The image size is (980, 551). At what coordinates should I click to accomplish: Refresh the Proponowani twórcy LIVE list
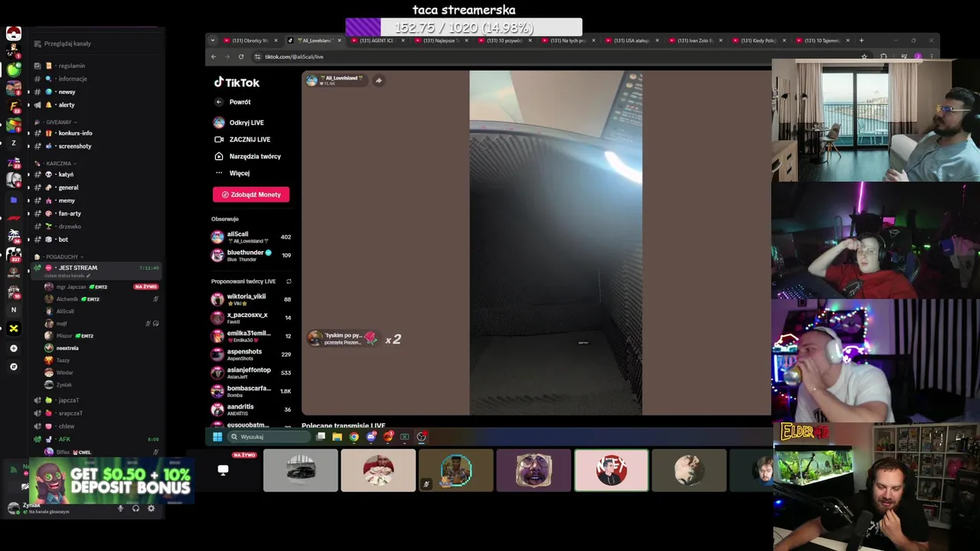coord(289,282)
